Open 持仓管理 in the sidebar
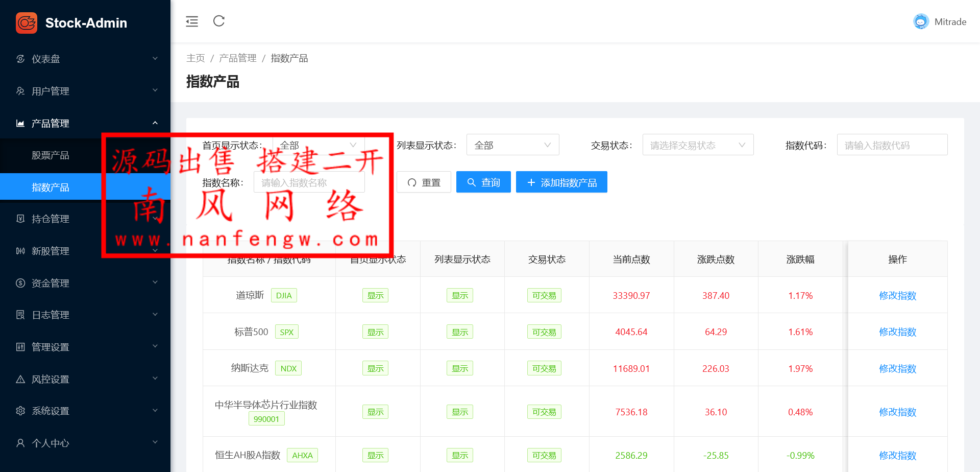Image resolution: width=980 pixels, height=472 pixels. [51, 219]
